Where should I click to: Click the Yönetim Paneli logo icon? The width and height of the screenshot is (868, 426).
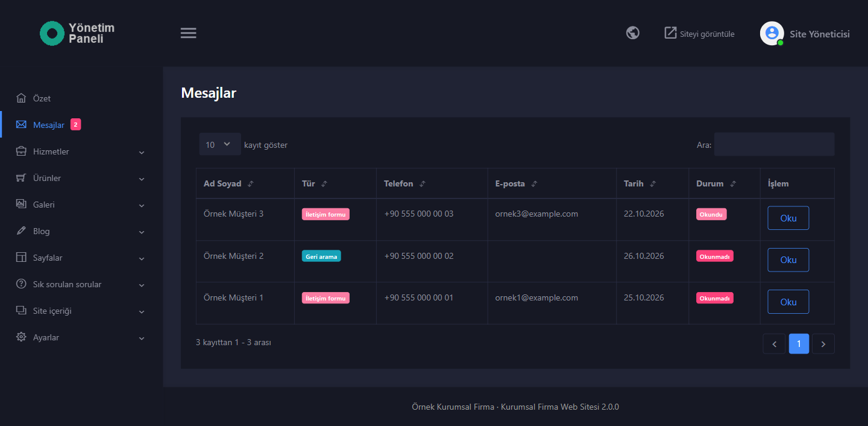(x=52, y=33)
